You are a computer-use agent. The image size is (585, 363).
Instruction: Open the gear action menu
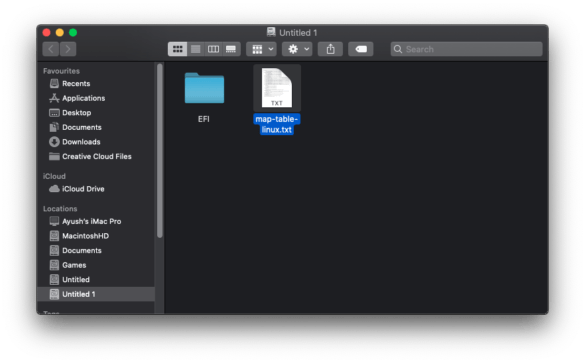tap(297, 49)
